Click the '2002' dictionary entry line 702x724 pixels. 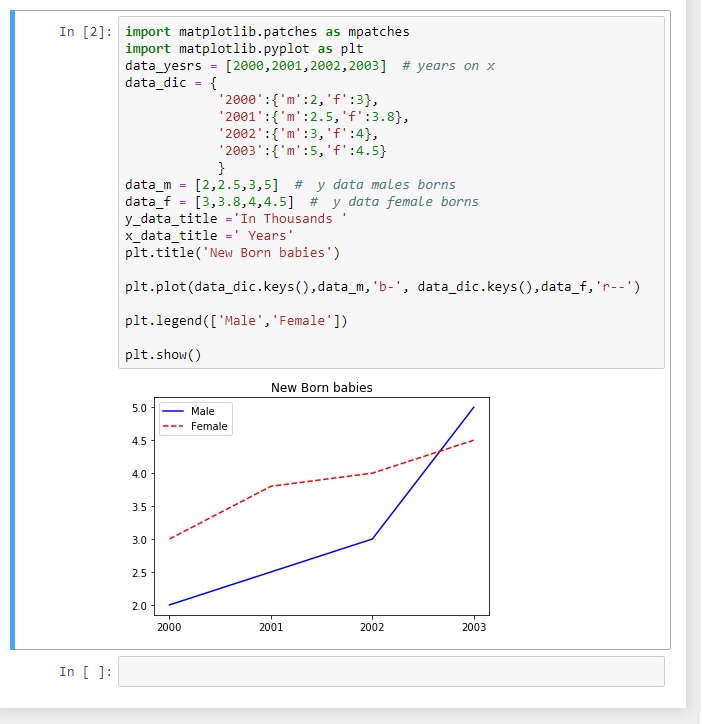click(x=298, y=134)
